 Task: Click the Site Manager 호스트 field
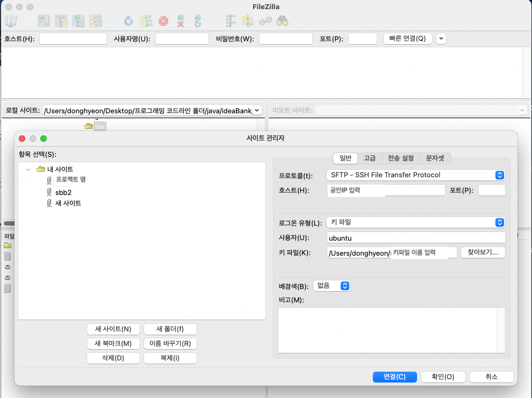[x=386, y=190]
